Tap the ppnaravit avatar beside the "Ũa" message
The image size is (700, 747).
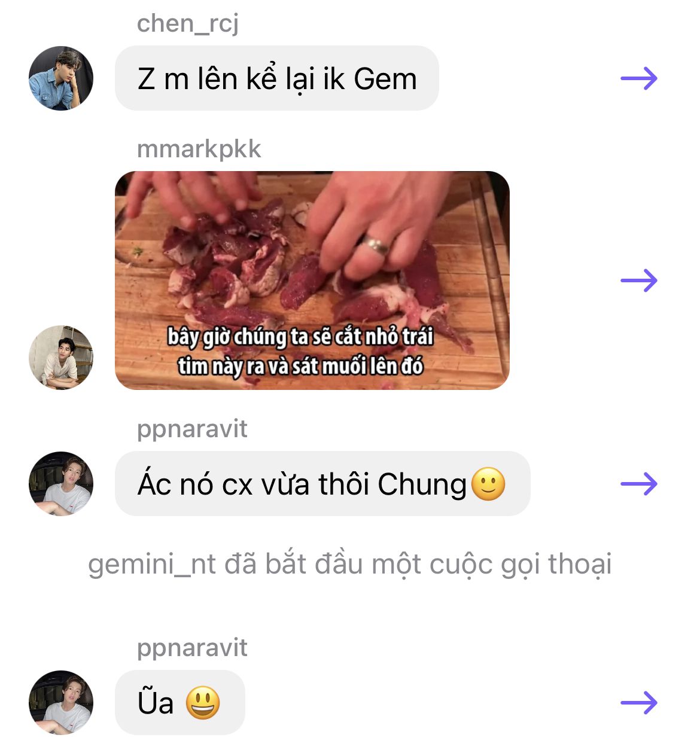61,702
